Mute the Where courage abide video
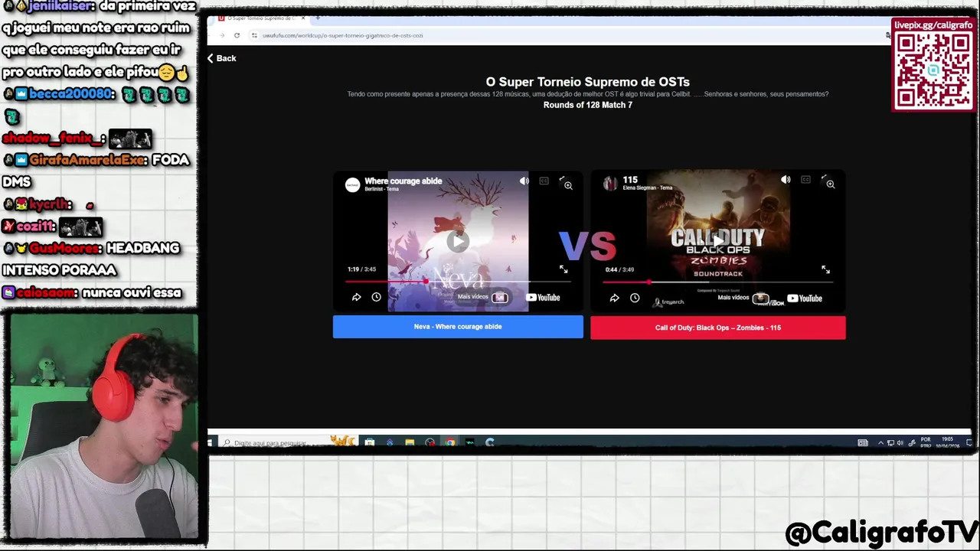The height and width of the screenshot is (551, 980). (524, 181)
